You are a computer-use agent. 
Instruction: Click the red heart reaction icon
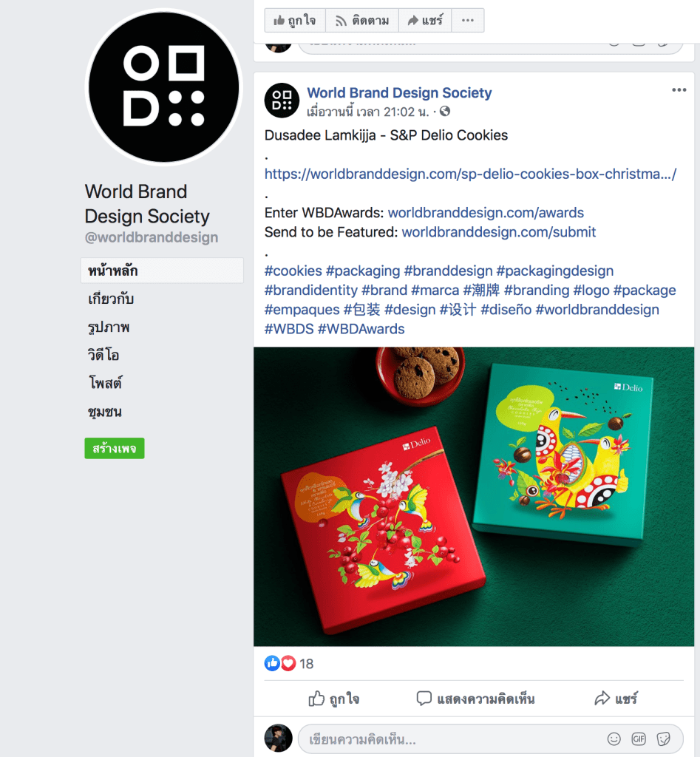[288, 663]
